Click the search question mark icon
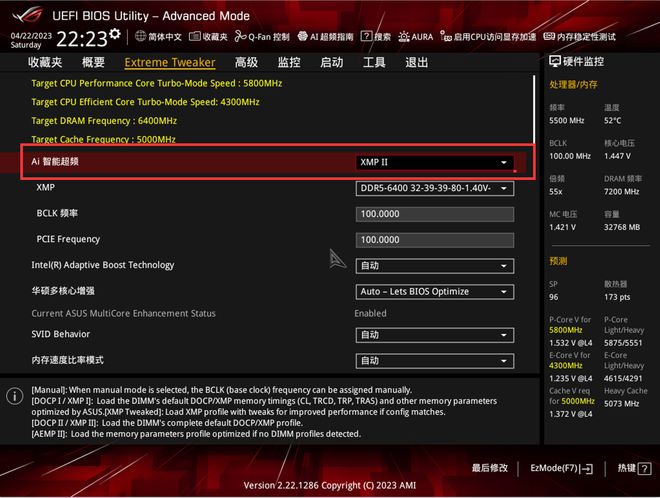The image size is (660, 498). (366, 36)
